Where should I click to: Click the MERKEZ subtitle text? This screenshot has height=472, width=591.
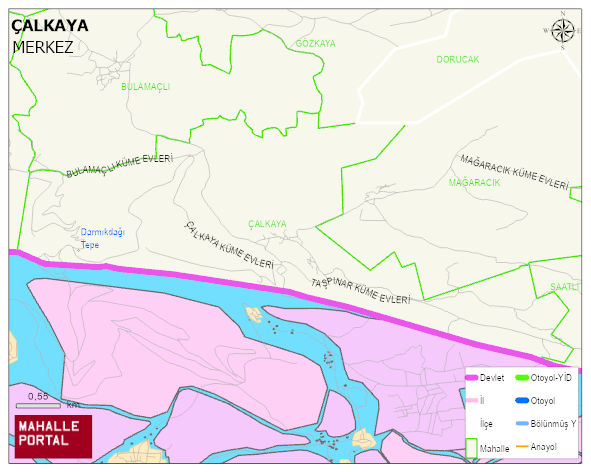coord(43,48)
